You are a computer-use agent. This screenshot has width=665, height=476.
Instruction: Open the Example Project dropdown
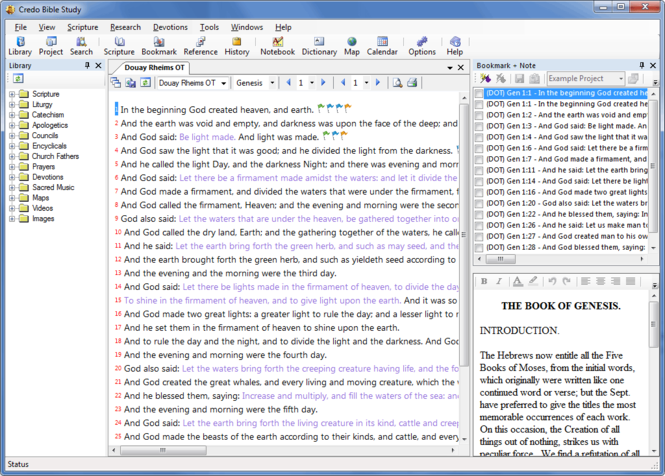click(x=621, y=79)
